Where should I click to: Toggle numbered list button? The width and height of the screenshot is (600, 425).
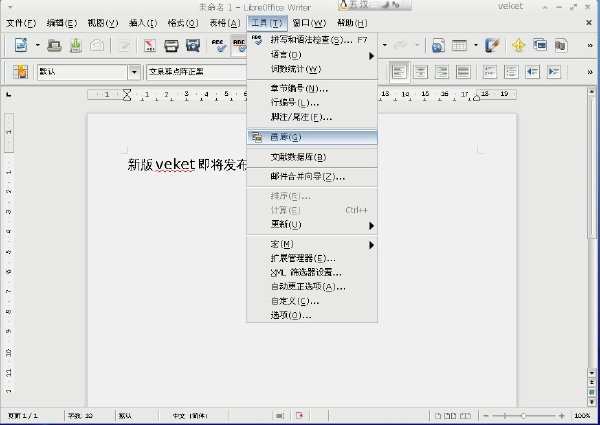tap(489, 72)
